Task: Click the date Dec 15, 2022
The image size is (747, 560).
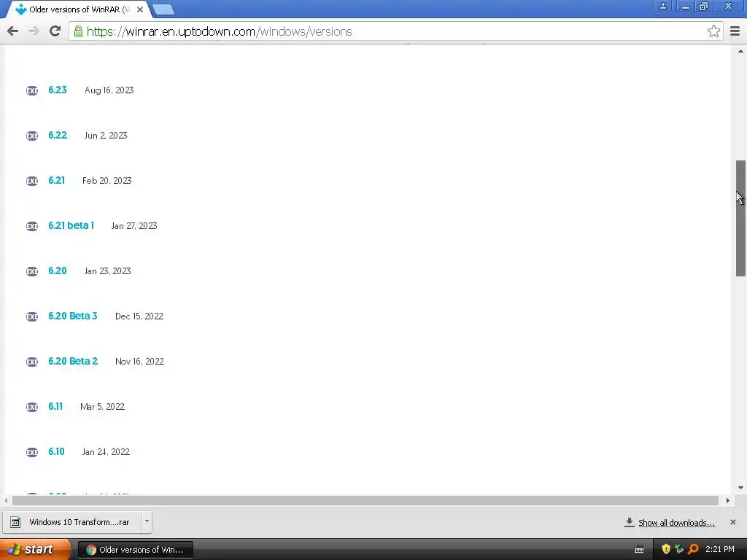Action: [x=139, y=316]
